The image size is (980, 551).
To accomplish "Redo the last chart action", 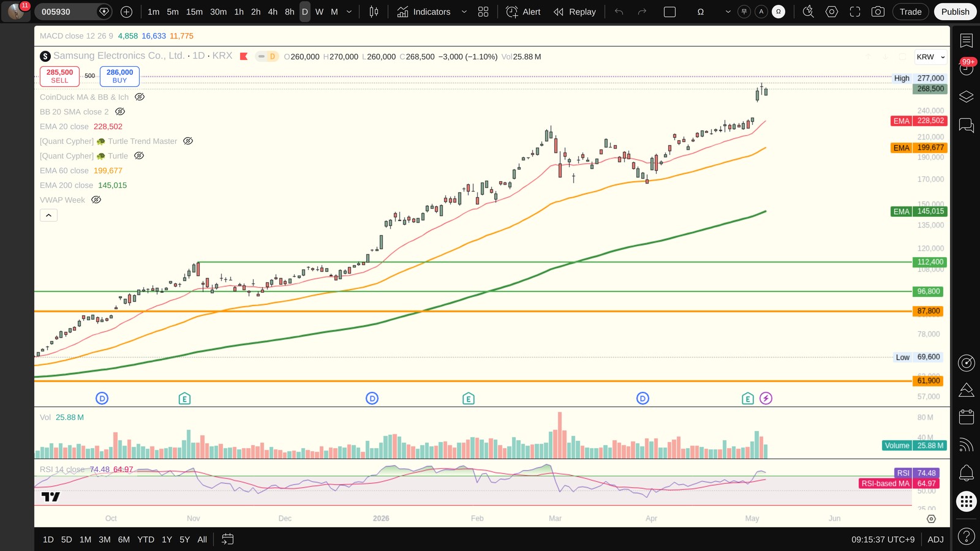I will (x=642, y=12).
